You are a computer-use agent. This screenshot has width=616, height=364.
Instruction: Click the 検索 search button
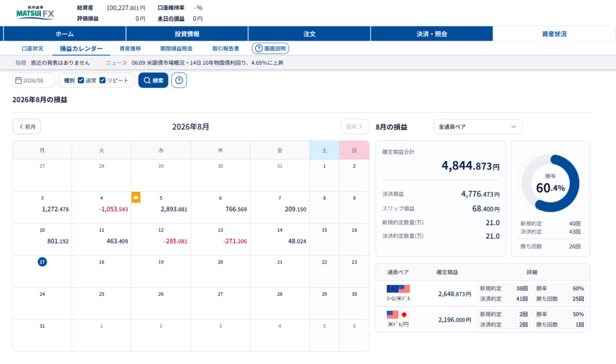[x=153, y=80]
